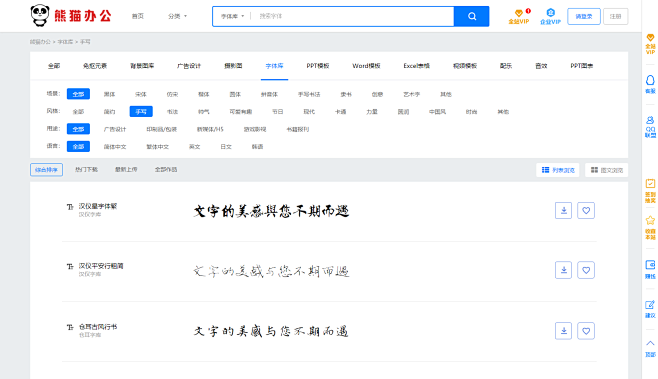
Task: Download the 仓耳古风行书 font
Action: click(x=563, y=331)
